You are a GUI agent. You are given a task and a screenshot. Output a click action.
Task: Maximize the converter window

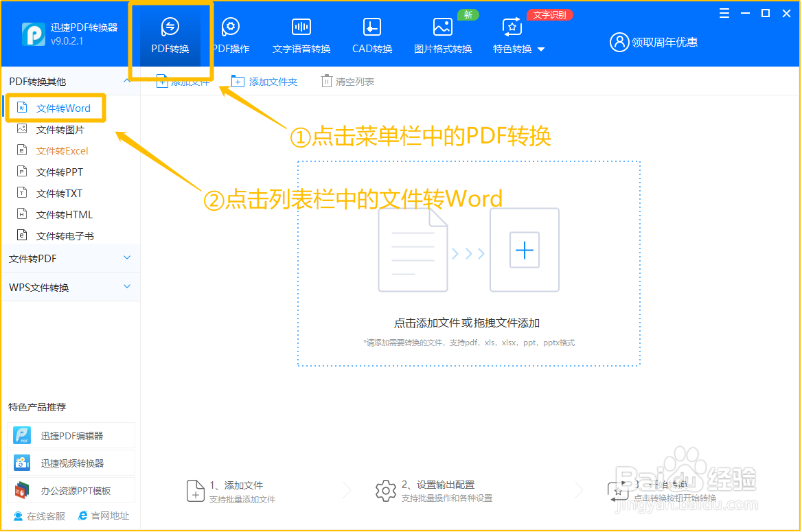766,13
